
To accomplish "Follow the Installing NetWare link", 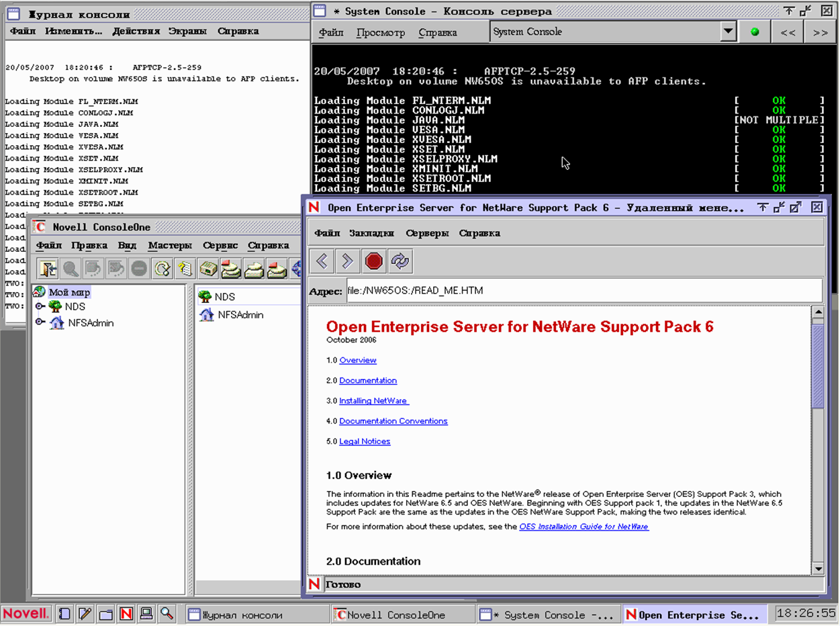I will (x=374, y=400).
